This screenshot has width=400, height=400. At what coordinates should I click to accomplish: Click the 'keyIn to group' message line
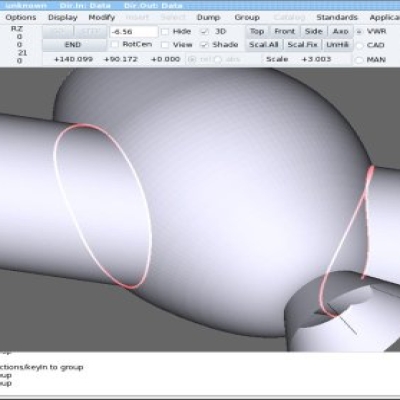click(42, 367)
